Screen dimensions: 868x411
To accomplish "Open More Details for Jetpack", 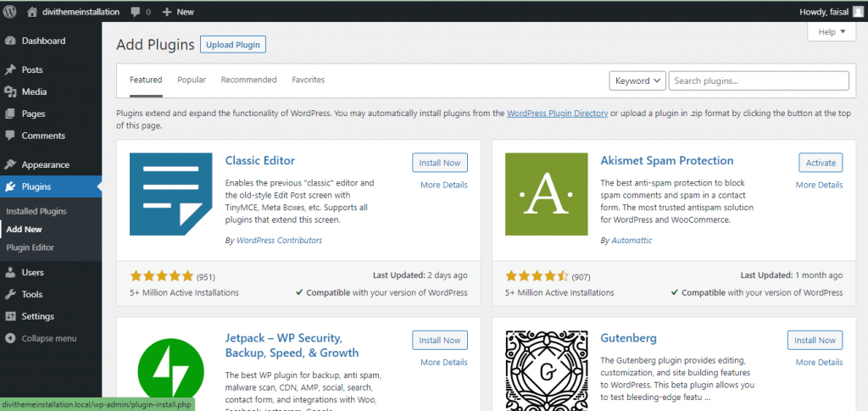I will click(444, 363).
